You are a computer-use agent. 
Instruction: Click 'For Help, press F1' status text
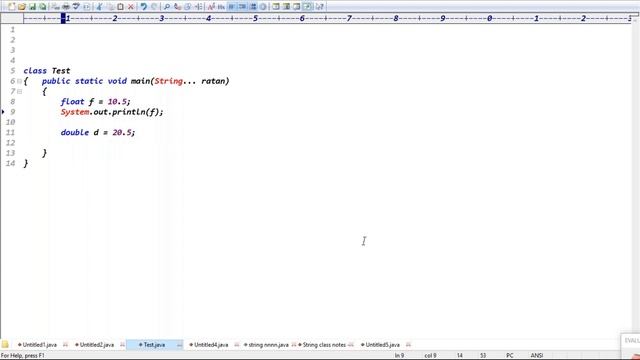pos(23,356)
